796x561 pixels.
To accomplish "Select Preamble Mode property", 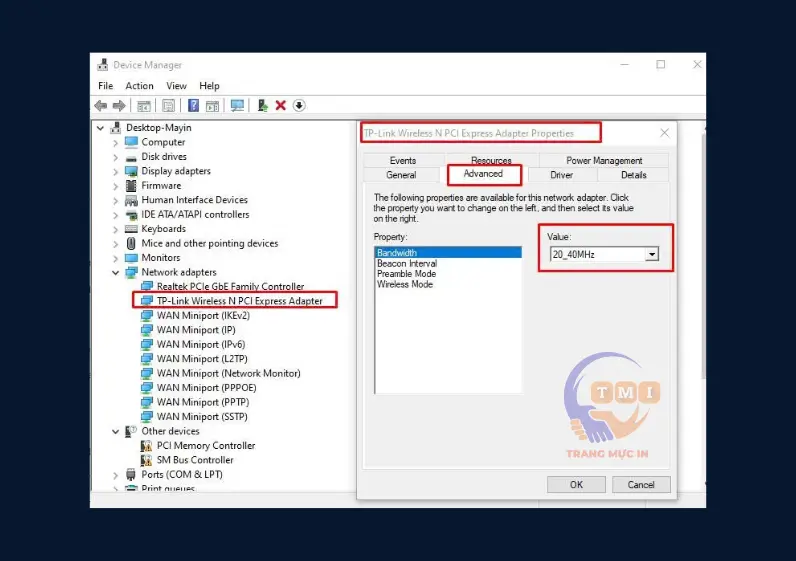I will (406, 274).
